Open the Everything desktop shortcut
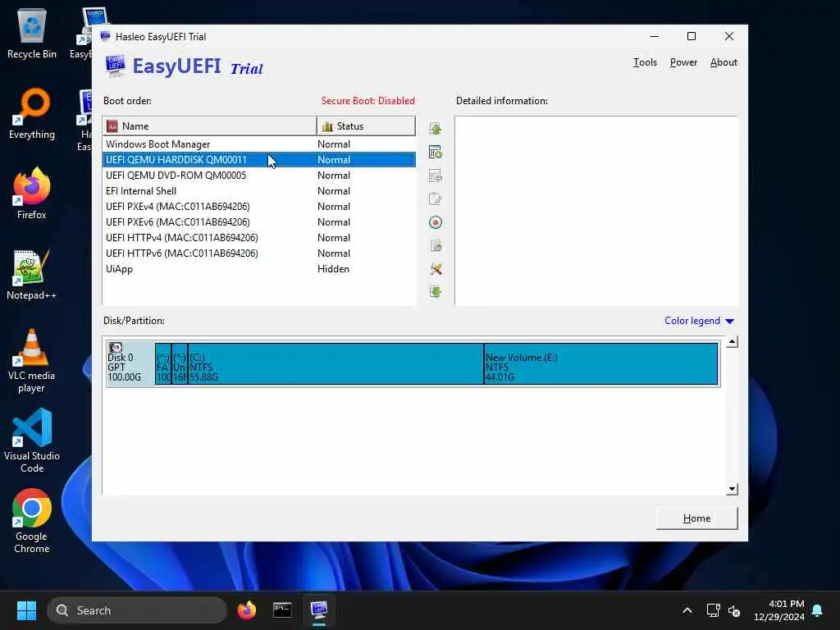This screenshot has height=630, width=840. [x=32, y=114]
